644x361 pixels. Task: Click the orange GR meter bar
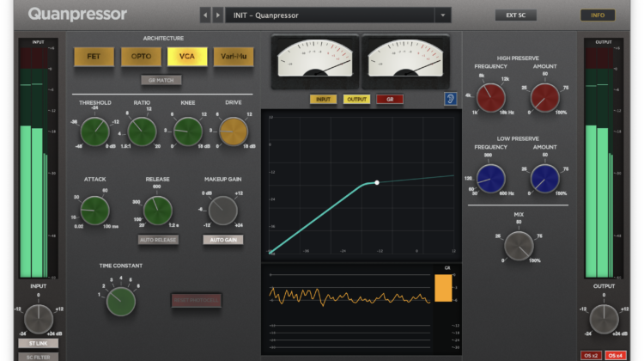[443, 288]
